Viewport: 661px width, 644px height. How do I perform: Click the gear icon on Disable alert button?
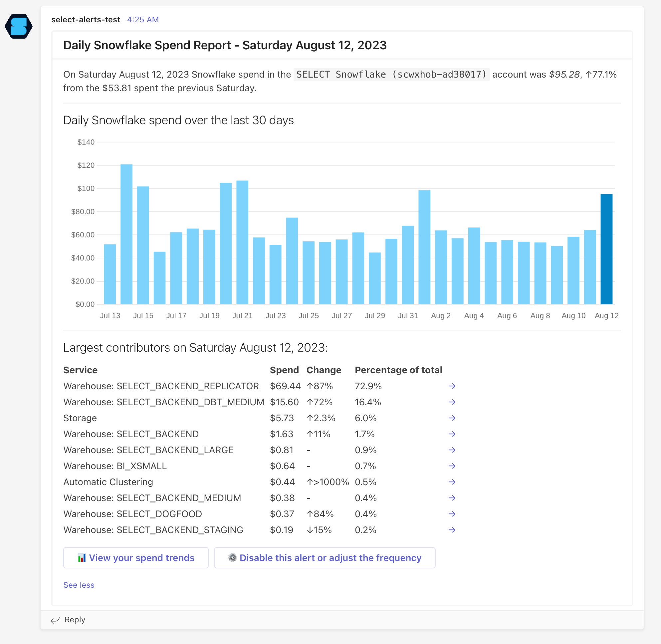coord(232,557)
